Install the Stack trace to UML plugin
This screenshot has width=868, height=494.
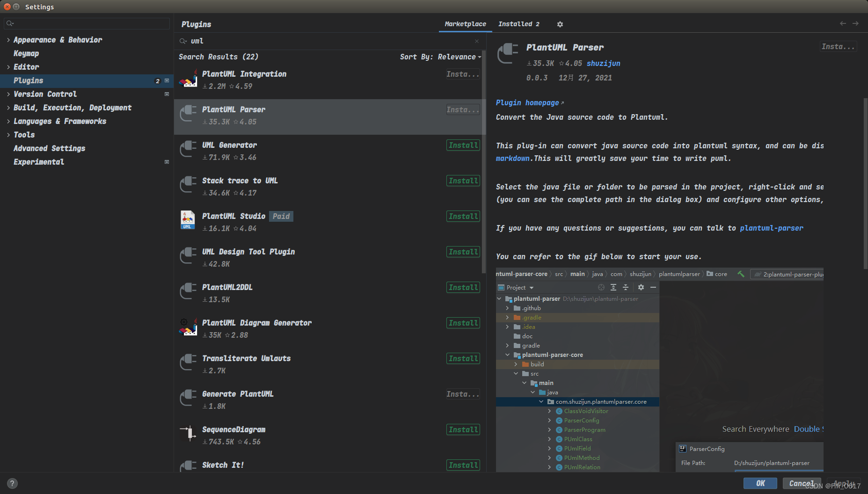(463, 181)
